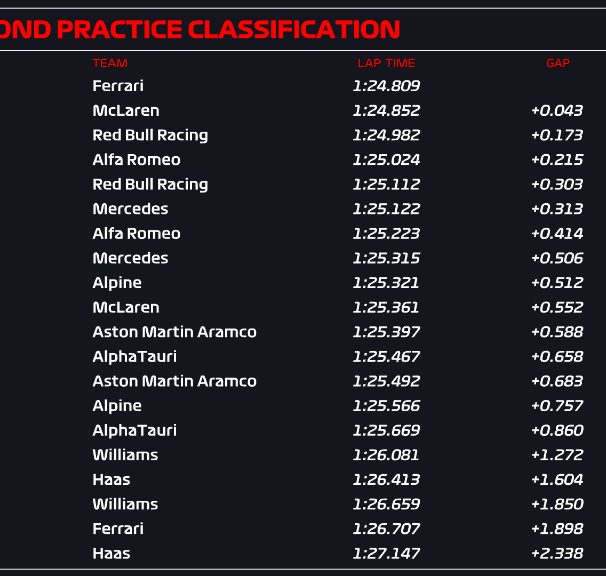
Task: Click the TEAM column header
Action: (x=110, y=63)
